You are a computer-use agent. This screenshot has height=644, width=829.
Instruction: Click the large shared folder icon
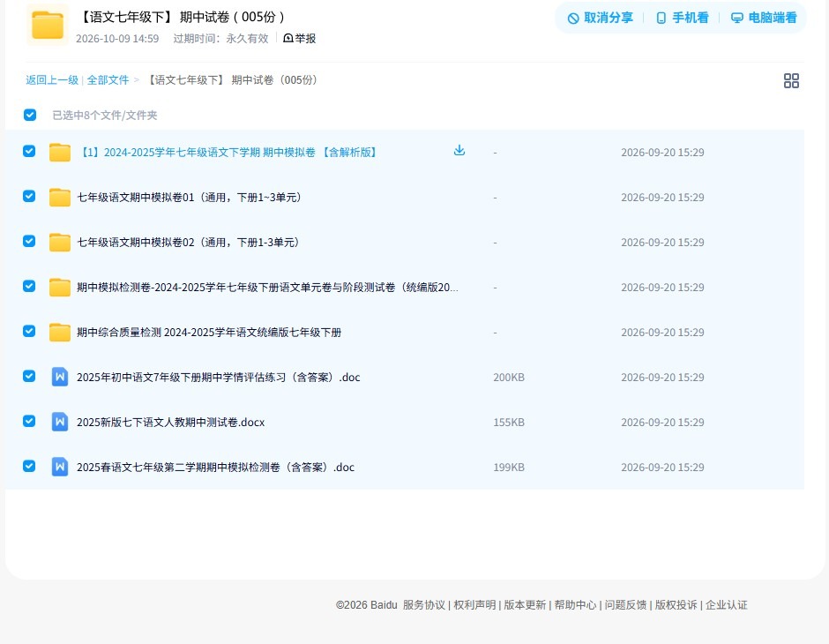click(47, 25)
